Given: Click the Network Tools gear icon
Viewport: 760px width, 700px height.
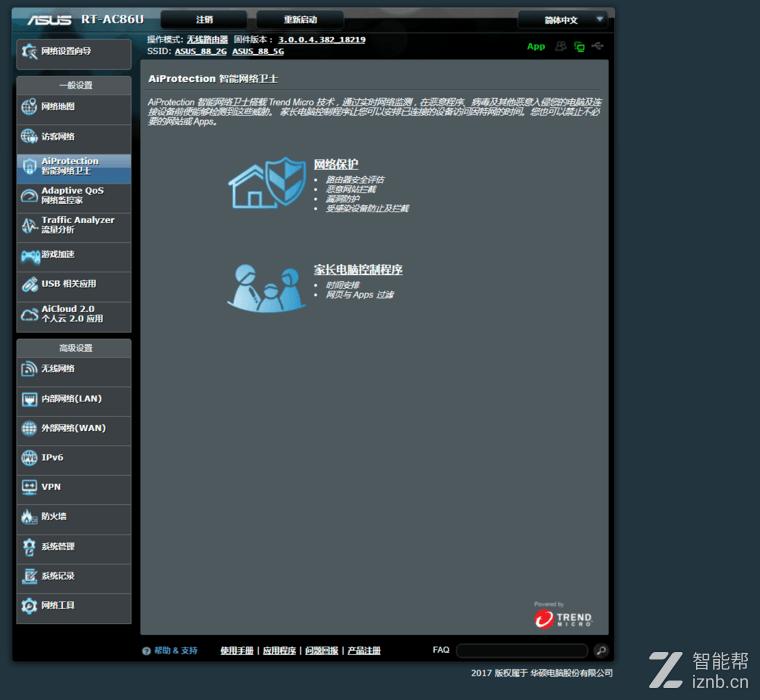Looking at the screenshot, I should (29, 606).
